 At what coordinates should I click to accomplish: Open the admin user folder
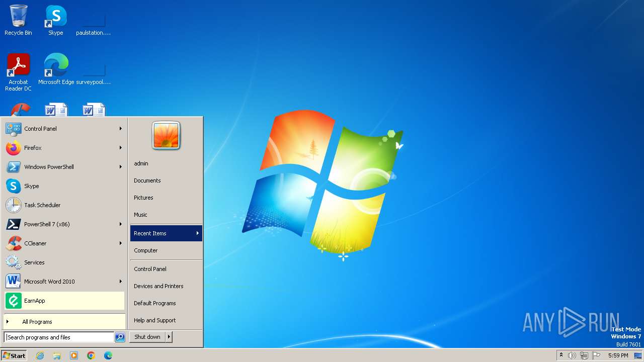(166, 163)
